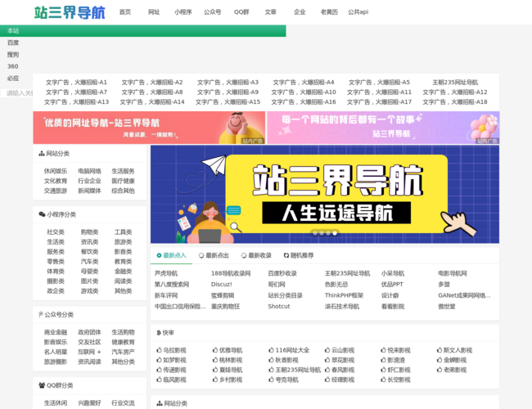Select the first carousel dot
The width and height of the screenshot is (532, 409).
(315, 233)
